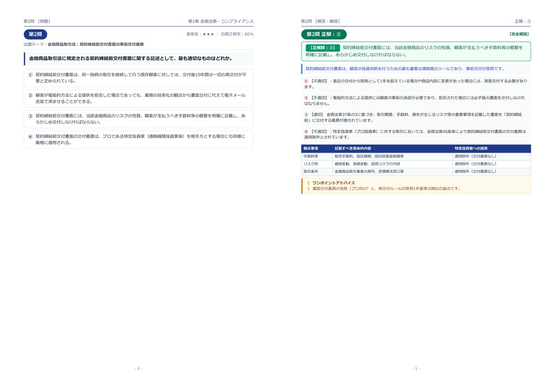Click the lightbulb icon beside ワンポイントアドバイス
Image resolution: width=555 pixels, height=392 pixels.
click(308, 183)
